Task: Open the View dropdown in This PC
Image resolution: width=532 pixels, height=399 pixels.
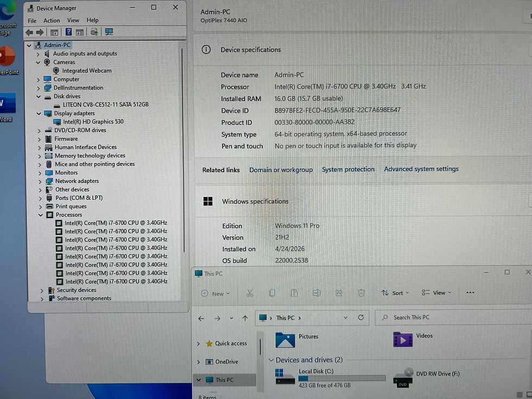Action: click(436, 293)
